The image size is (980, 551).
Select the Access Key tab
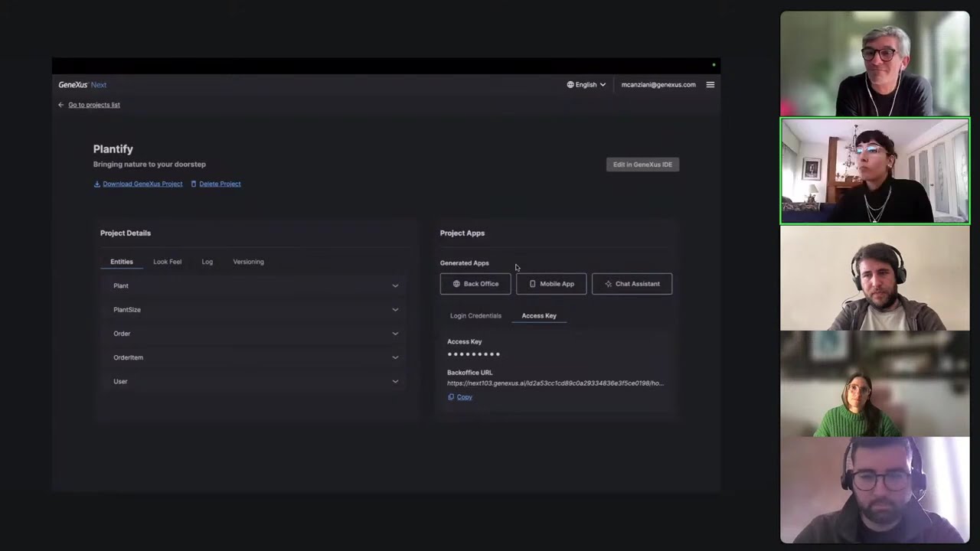[539, 315]
